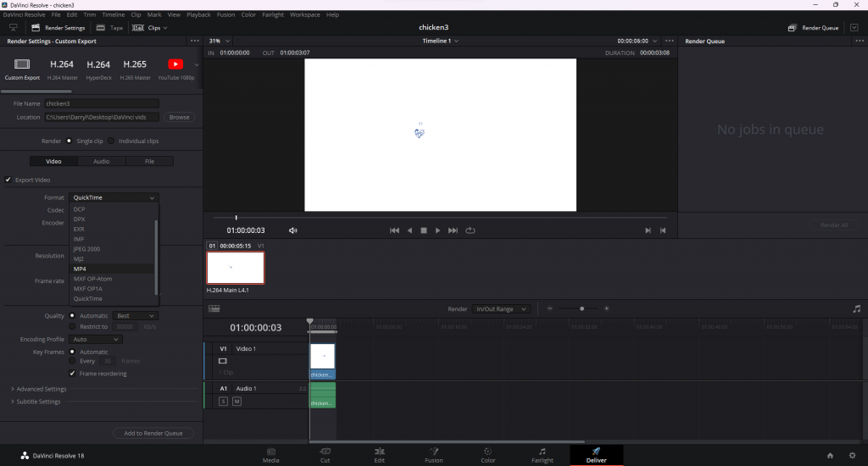868x466 pixels.
Task: Choose the HyperDeck H.264 preset
Action: coord(98,69)
